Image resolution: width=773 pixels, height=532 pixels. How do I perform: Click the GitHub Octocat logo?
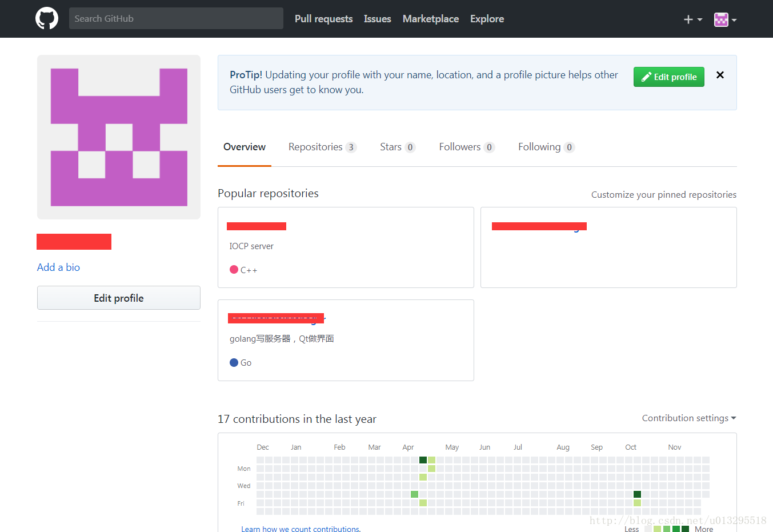(x=47, y=18)
